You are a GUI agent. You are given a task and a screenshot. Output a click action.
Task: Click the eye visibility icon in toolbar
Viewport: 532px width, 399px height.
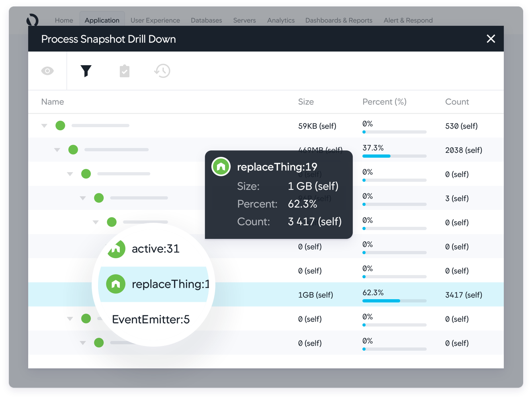[x=47, y=71]
